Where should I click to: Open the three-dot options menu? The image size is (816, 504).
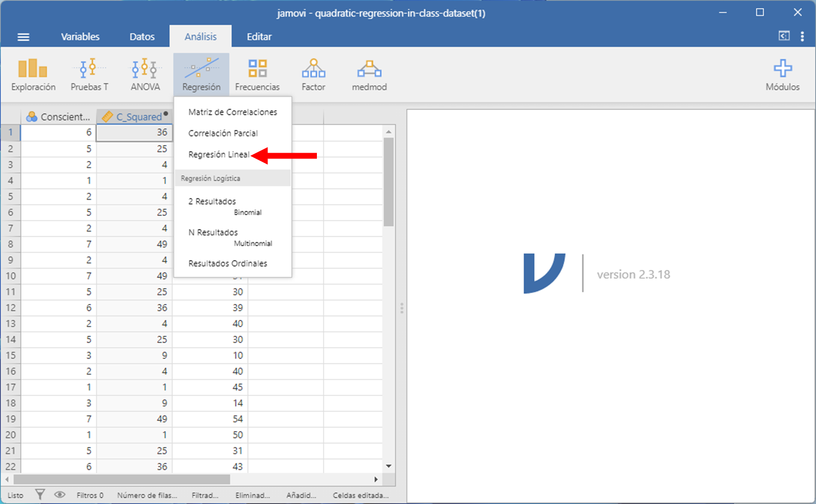coord(802,36)
